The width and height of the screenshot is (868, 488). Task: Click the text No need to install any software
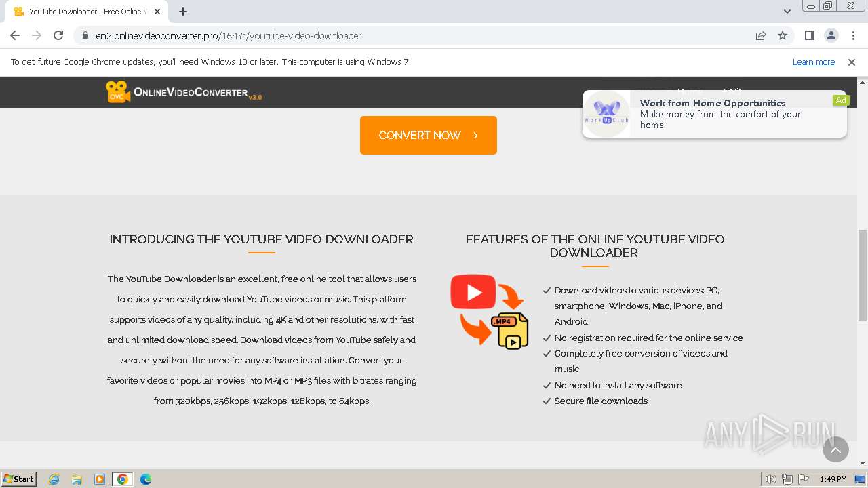click(618, 385)
